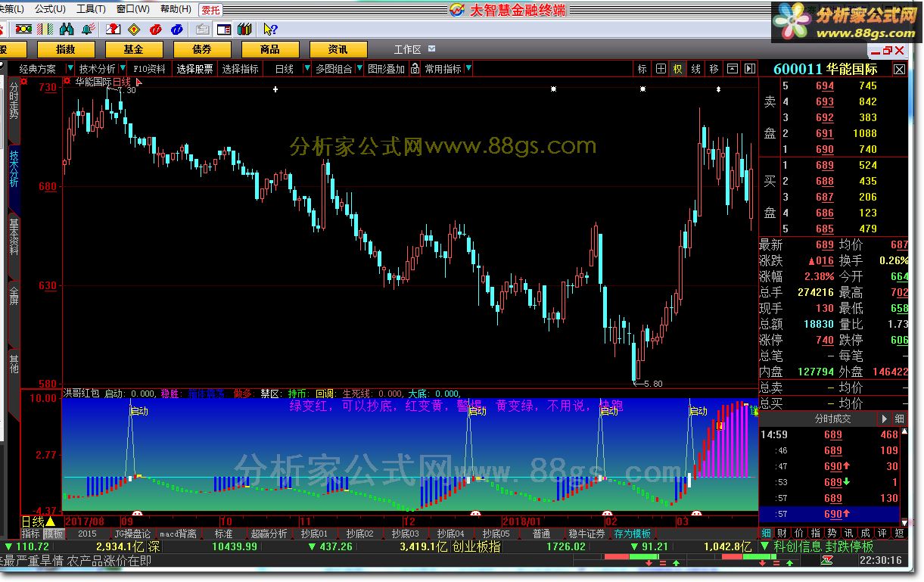Click the gray clipboard toolbar icon

pos(203,30)
